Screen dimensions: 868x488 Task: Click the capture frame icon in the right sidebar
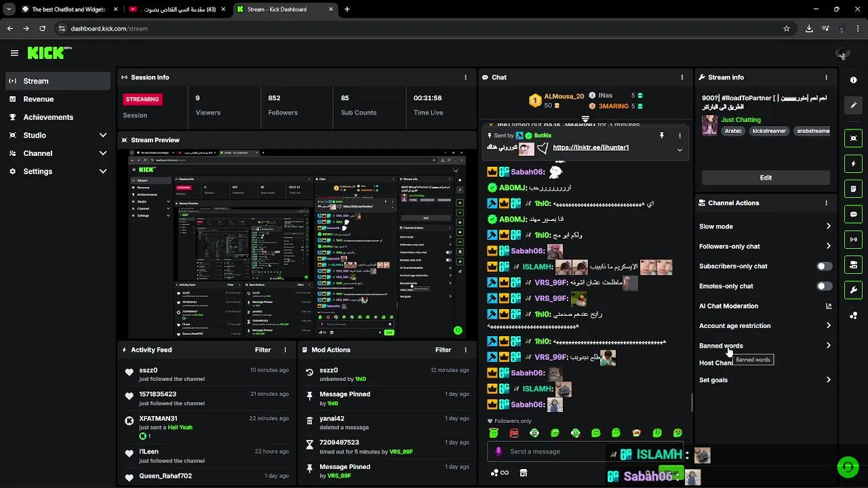click(853, 138)
